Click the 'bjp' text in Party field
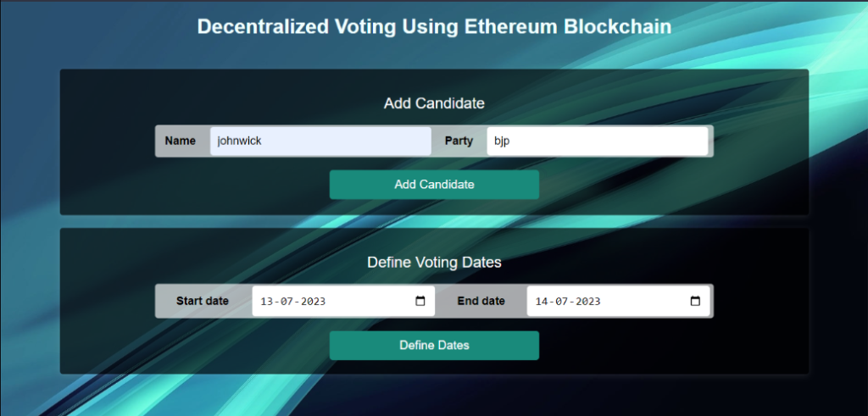This screenshot has width=868, height=416. [x=502, y=141]
